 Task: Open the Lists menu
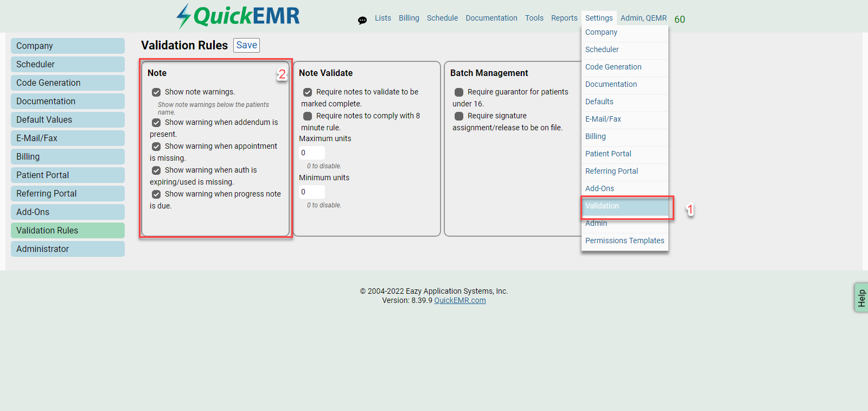[383, 18]
